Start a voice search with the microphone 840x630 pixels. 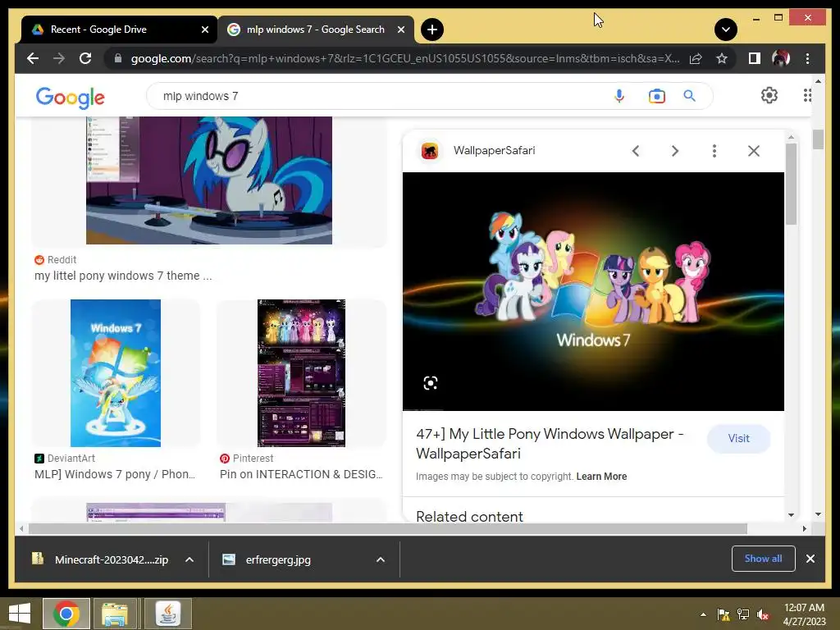pos(619,96)
